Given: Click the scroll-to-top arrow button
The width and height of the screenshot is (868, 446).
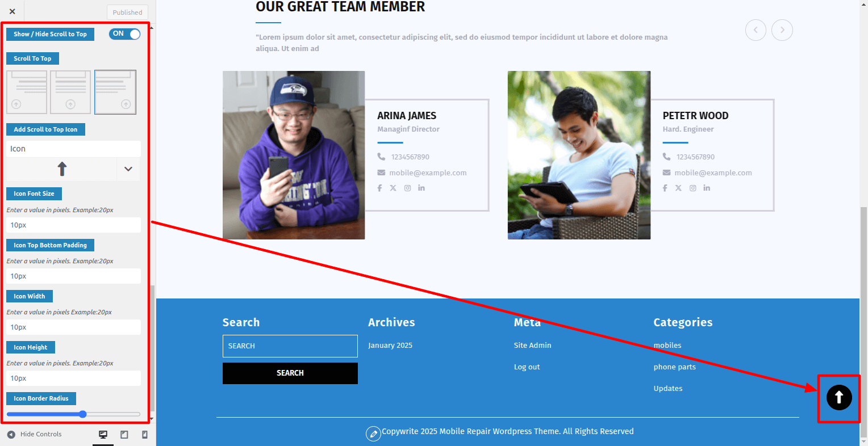Looking at the screenshot, I should (839, 397).
